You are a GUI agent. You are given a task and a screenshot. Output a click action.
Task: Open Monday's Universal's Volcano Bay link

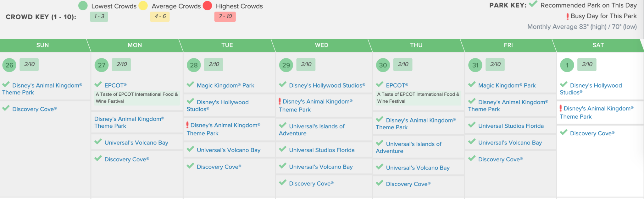(x=136, y=143)
